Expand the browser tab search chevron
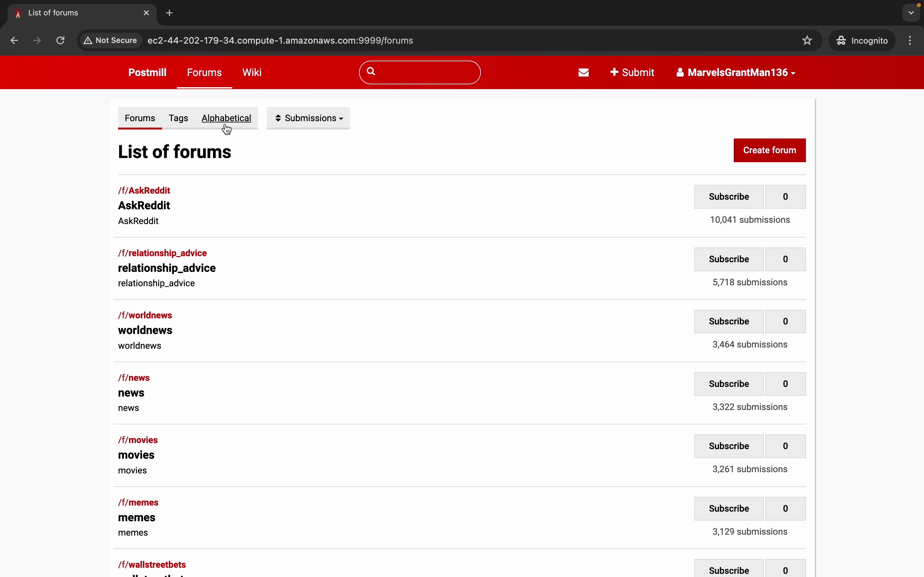 tap(911, 13)
